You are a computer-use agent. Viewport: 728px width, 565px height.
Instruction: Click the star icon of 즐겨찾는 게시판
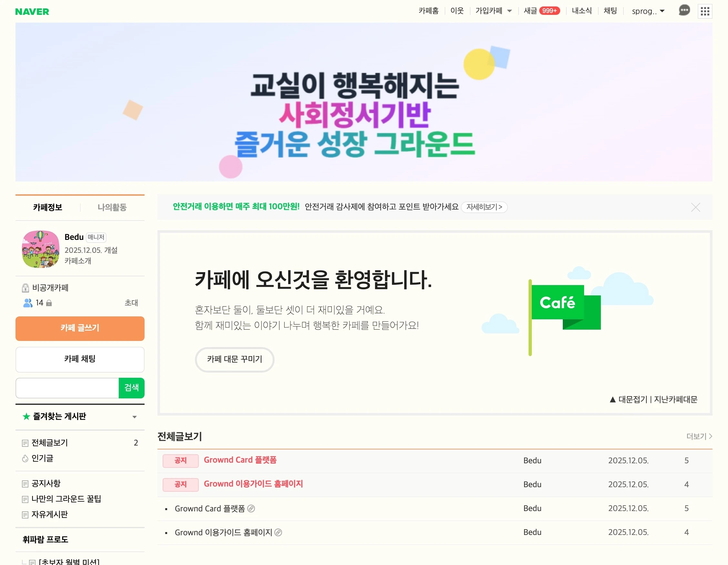pyautogui.click(x=26, y=416)
